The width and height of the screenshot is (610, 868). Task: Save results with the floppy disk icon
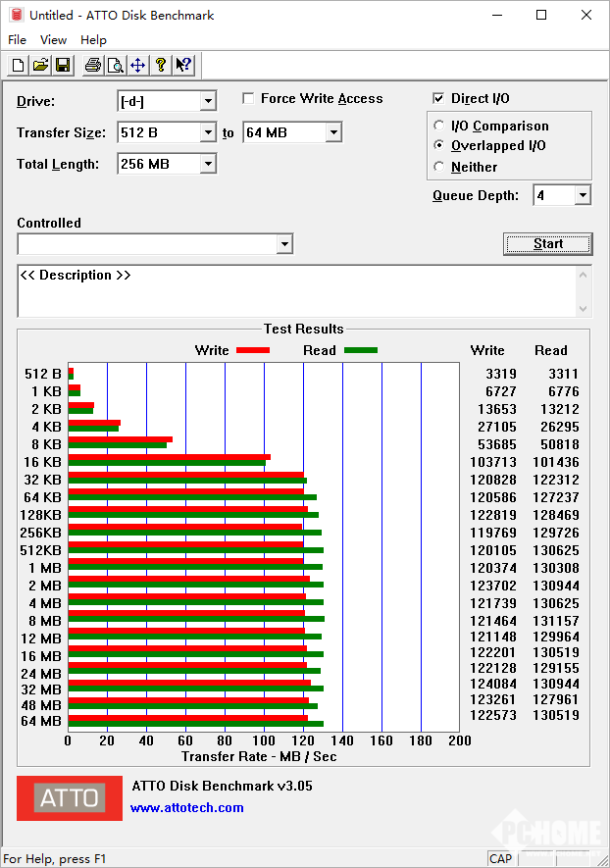click(x=63, y=66)
